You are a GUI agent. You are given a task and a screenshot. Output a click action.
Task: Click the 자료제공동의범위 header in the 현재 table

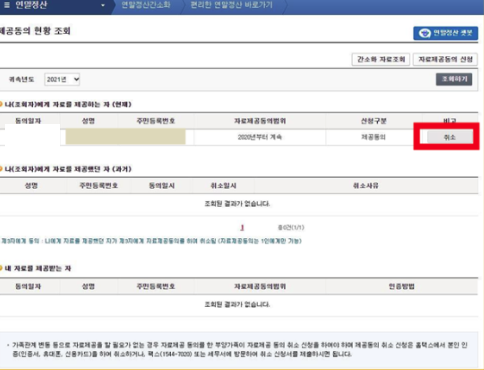[260, 121]
